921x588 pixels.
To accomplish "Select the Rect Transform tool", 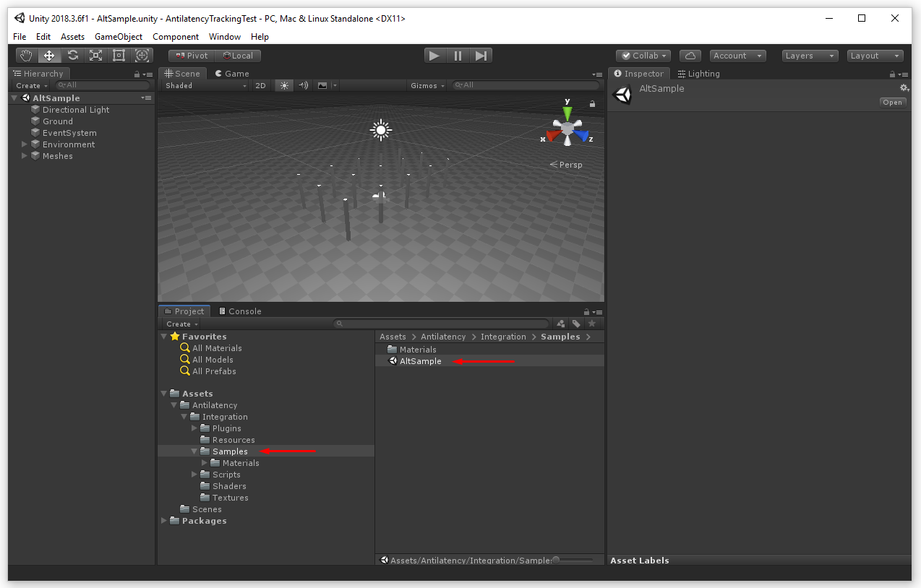I will coord(119,56).
